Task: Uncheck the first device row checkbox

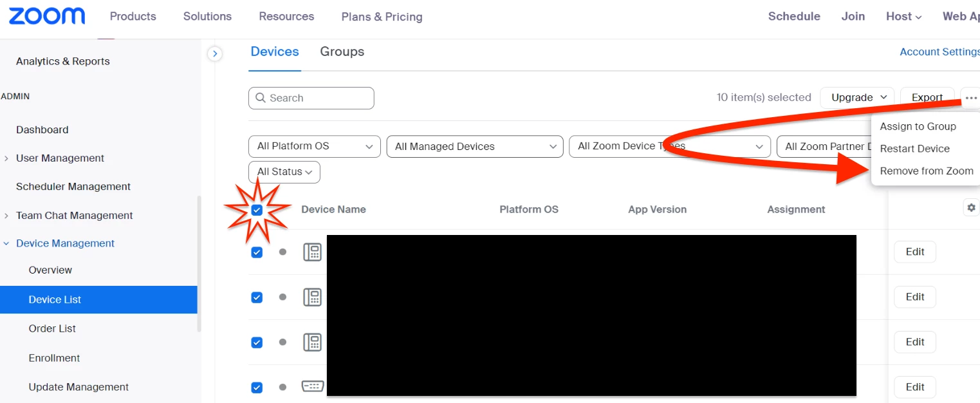Action: [x=257, y=252]
